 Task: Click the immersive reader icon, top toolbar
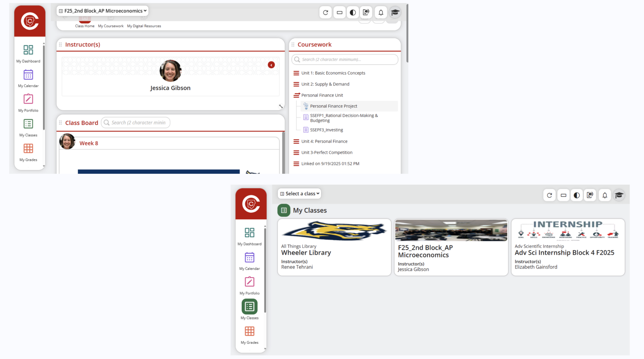point(366,13)
